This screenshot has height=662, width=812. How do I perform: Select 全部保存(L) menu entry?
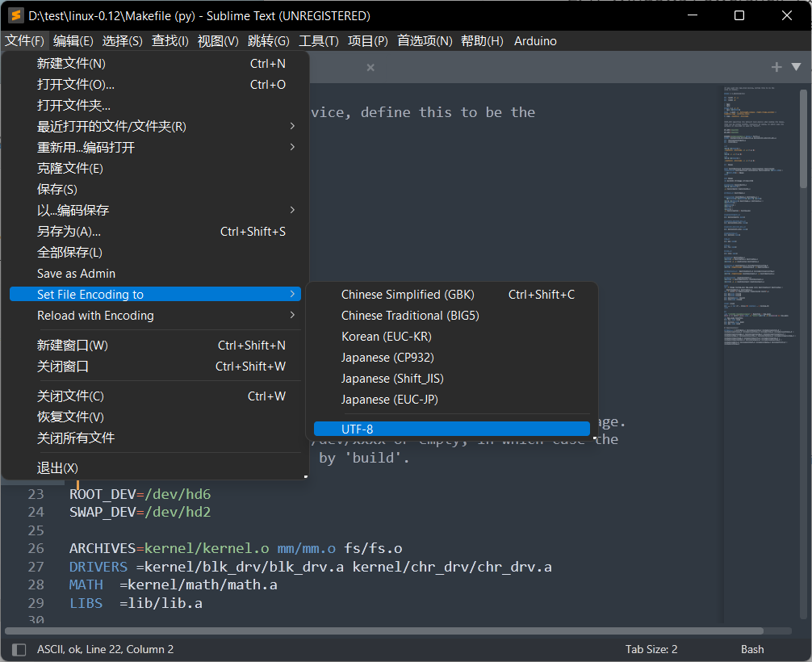(x=155, y=252)
